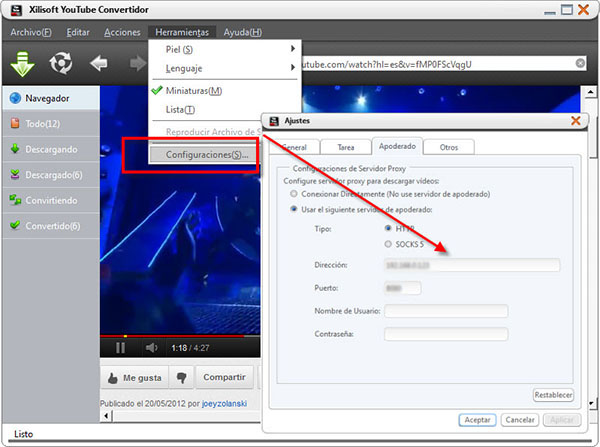
Task: Open the Editar menu
Action: 78,32
